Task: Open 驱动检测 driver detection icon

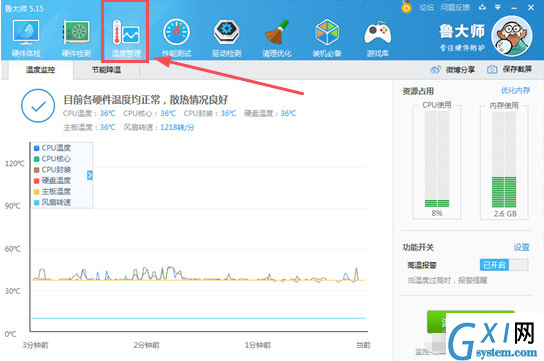Action: point(227,37)
